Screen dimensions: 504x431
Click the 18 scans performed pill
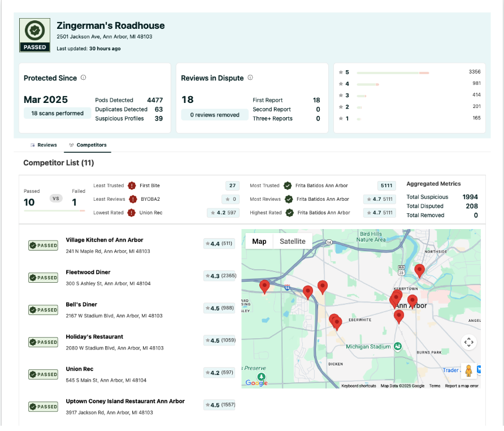pos(57,113)
